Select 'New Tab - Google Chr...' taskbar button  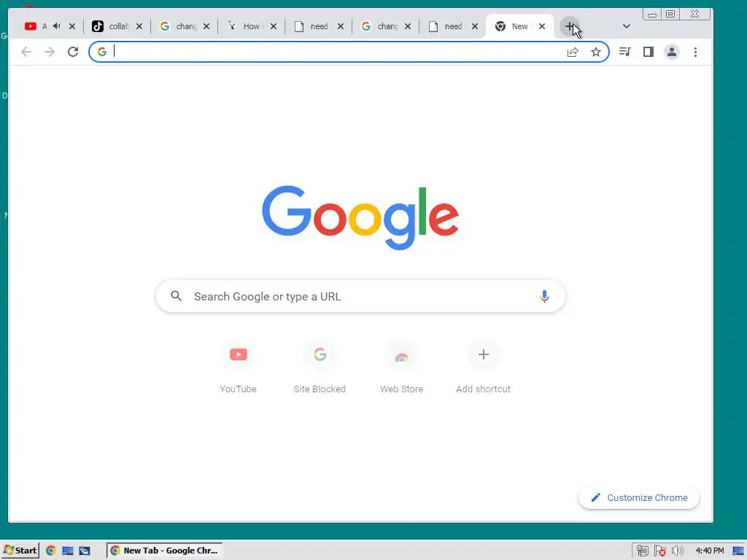click(x=165, y=551)
